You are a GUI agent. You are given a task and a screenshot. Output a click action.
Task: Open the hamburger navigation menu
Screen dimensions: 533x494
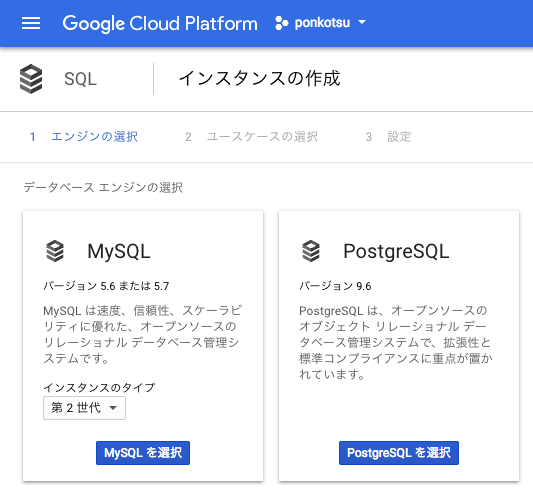click(31, 23)
